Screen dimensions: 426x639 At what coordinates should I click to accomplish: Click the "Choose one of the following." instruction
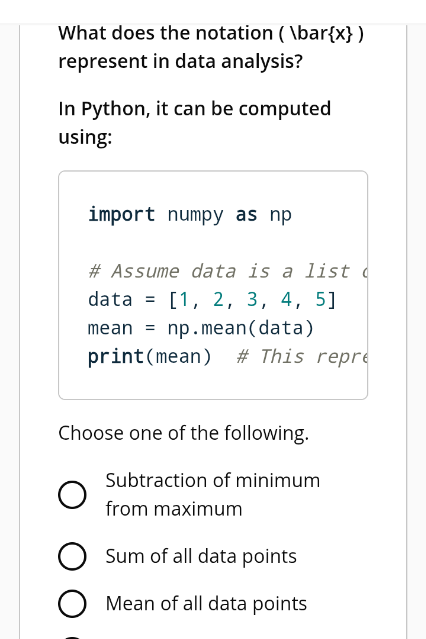tap(183, 433)
